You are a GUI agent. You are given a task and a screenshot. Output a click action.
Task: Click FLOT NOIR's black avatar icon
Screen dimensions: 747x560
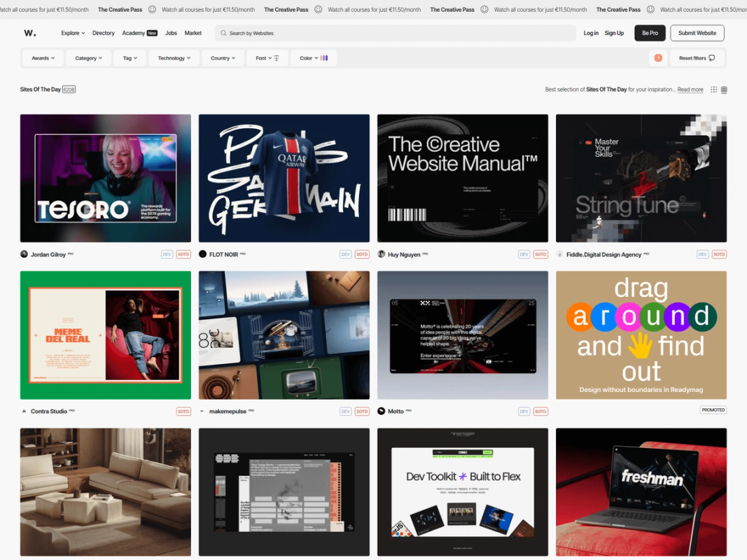pos(202,254)
